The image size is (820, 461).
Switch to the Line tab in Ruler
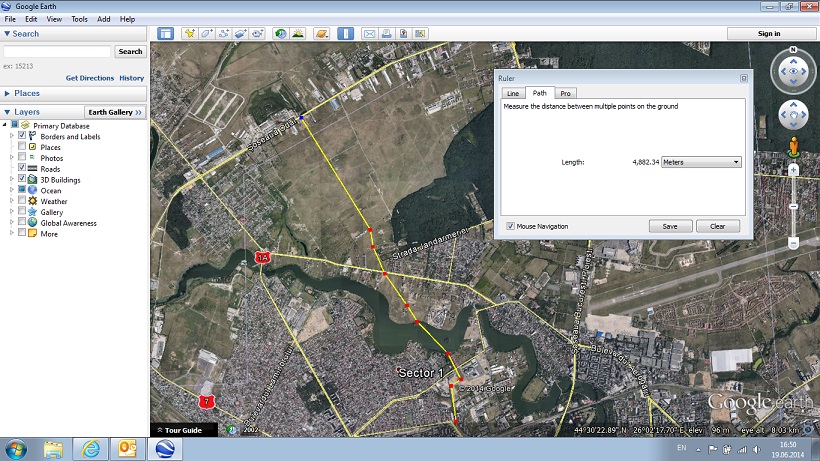pos(513,93)
